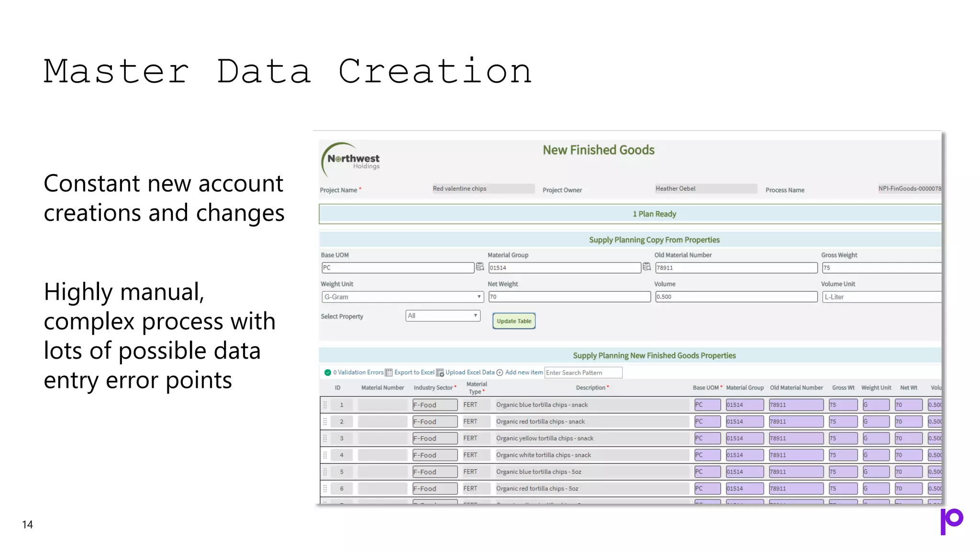Viewport: 980px width, 551px height.
Task: Click the Enter Search Pattern field
Action: 583,373
